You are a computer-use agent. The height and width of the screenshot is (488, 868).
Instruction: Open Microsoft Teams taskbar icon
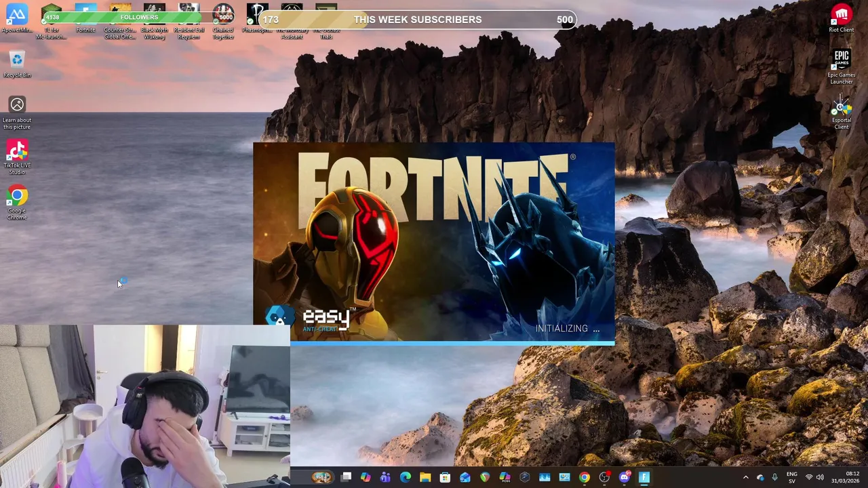coord(385,478)
